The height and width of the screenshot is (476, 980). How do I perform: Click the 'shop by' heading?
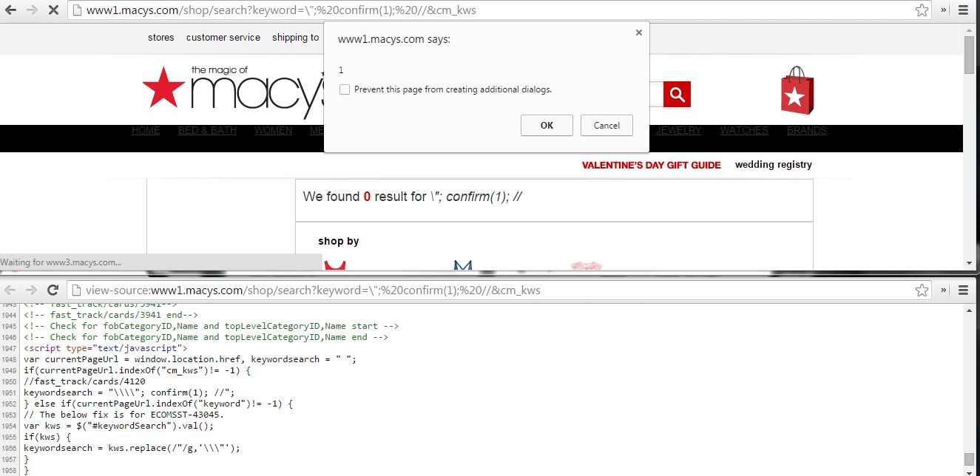[x=339, y=241]
